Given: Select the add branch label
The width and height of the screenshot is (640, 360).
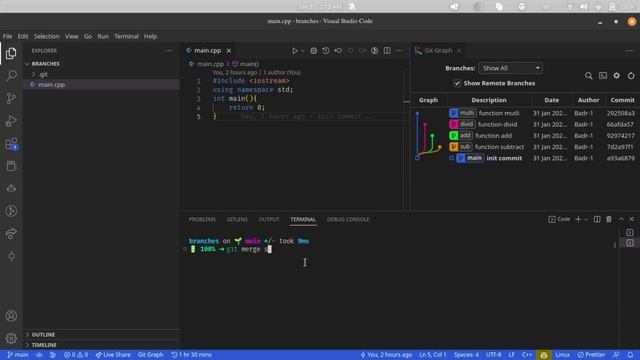Looking at the screenshot, I should click(461, 136).
